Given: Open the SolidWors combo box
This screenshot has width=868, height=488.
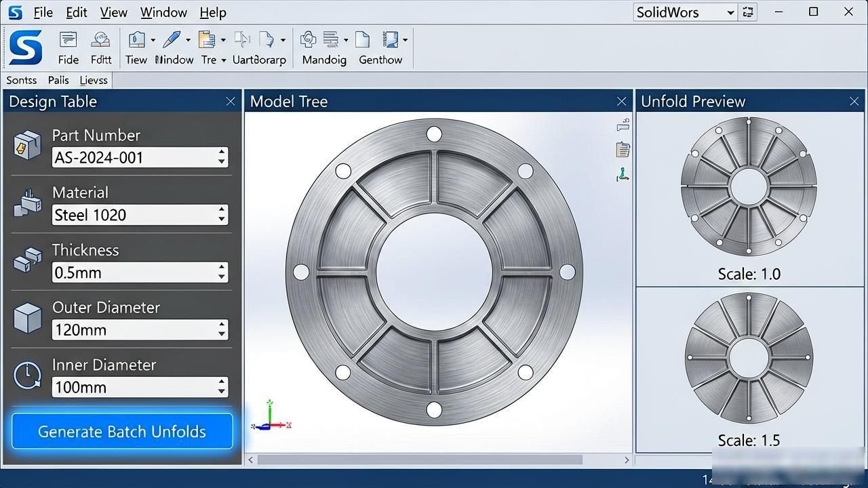Looking at the screenshot, I should (686, 12).
